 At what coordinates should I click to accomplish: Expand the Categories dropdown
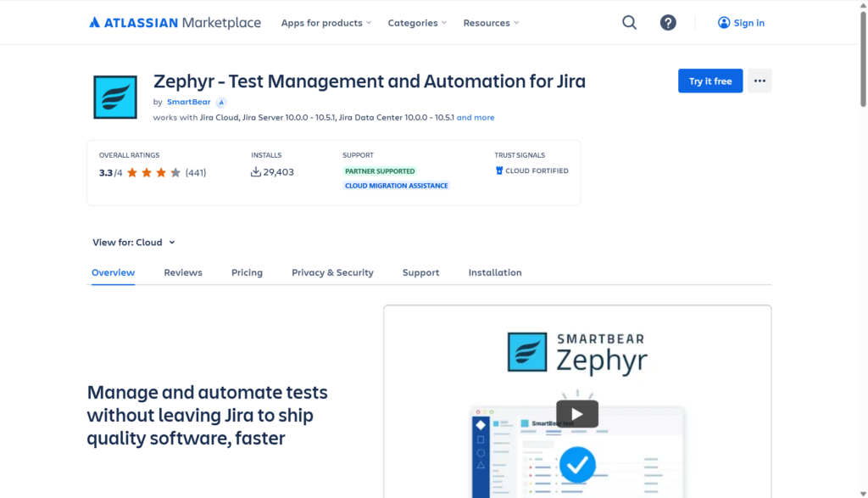point(417,23)
